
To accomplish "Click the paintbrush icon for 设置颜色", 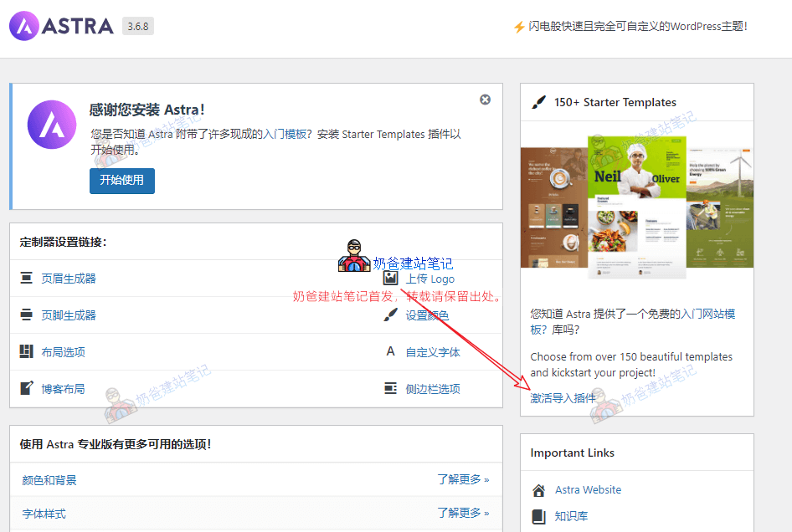I will (x=390, y=315).
